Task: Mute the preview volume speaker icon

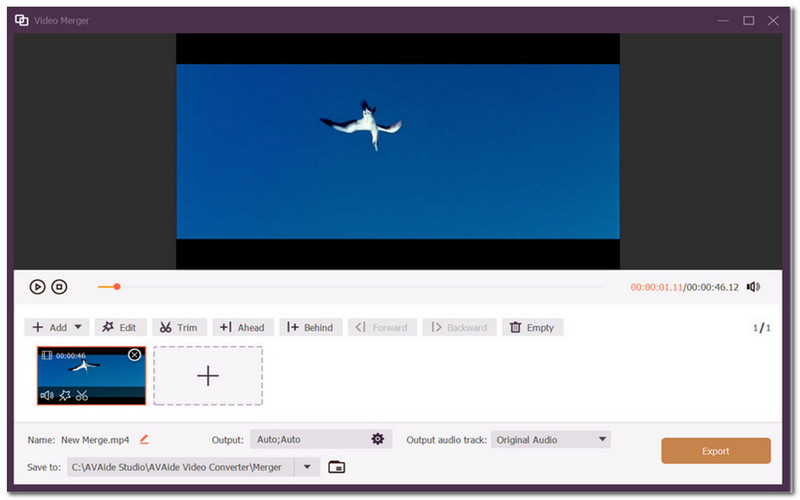Action: [753, 287]
